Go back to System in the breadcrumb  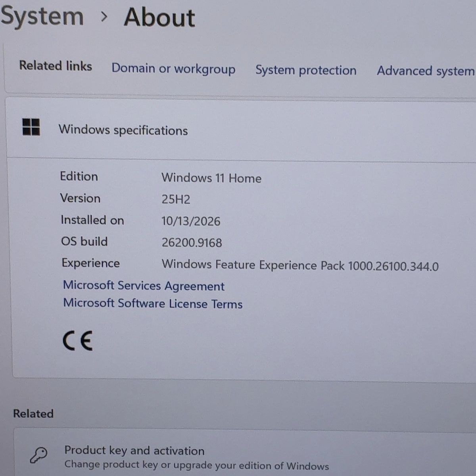click(x=42, y=17)
